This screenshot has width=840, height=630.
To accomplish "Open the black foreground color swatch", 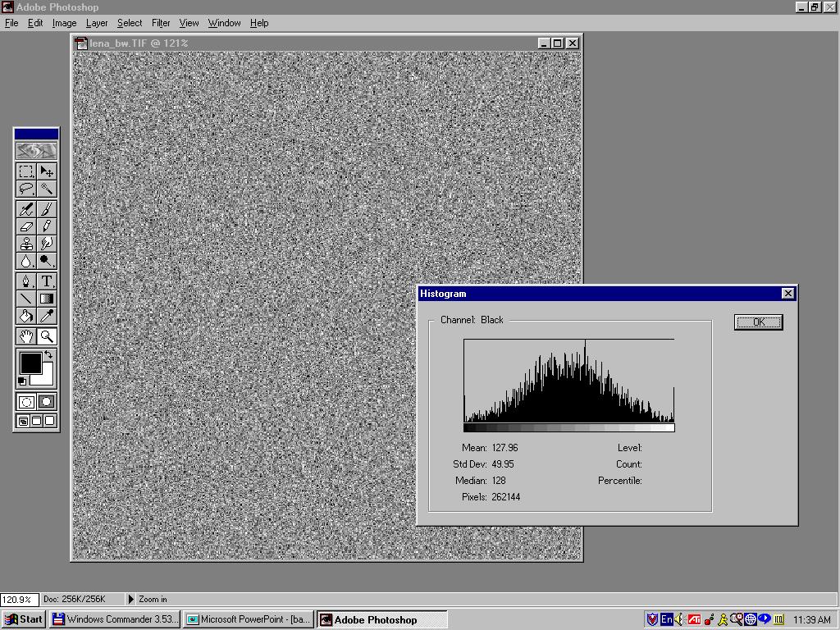I will point(30,363).
